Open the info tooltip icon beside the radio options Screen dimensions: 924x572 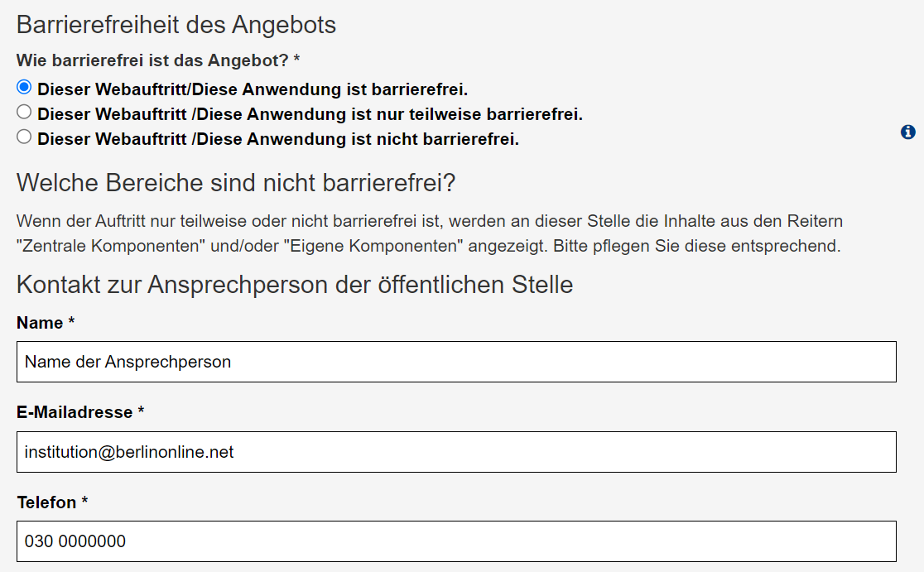[x=907, y=132]
